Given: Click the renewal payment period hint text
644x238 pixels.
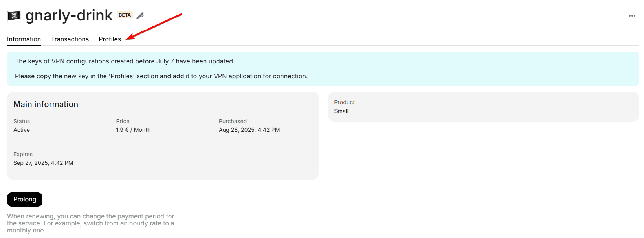Looking at the screenshot, I should [x=90, y=223].
